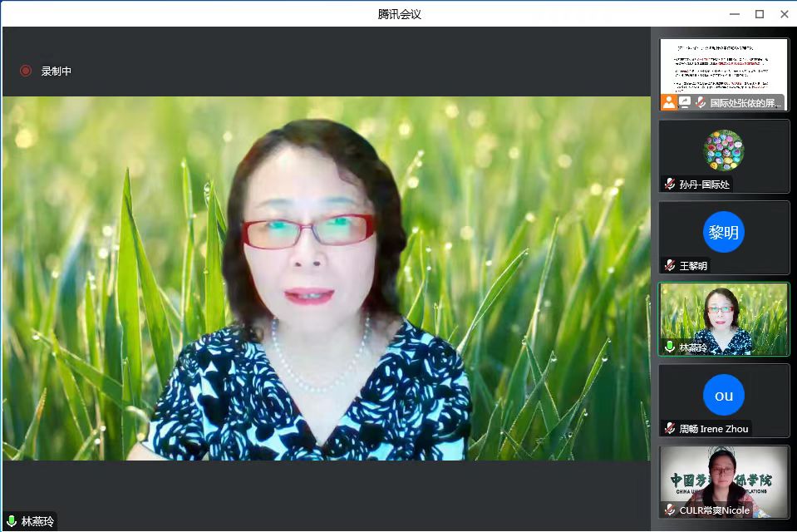Click muted mic icon beside 王黎明
Image resolution: width=797 pixels, height=532 pixels.
[669, 265]
